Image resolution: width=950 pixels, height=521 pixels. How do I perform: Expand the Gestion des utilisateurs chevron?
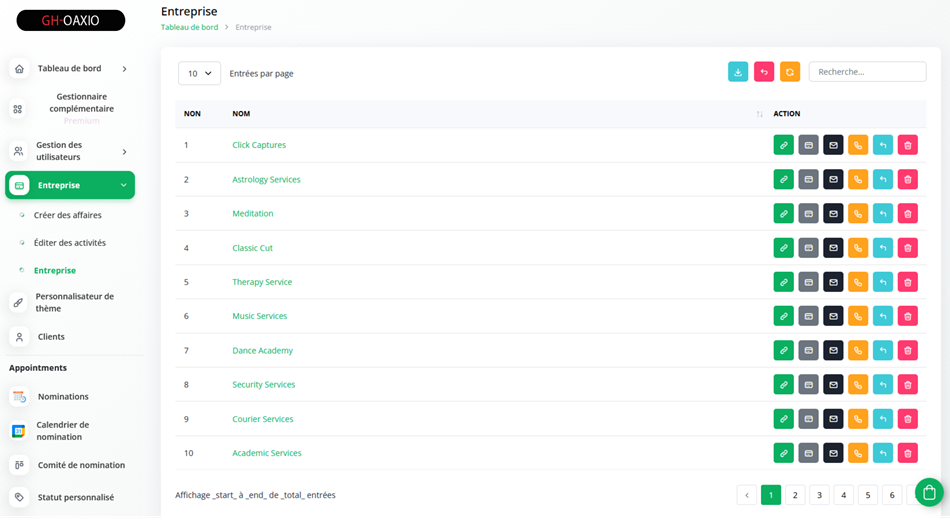click(x=124, y=151)
